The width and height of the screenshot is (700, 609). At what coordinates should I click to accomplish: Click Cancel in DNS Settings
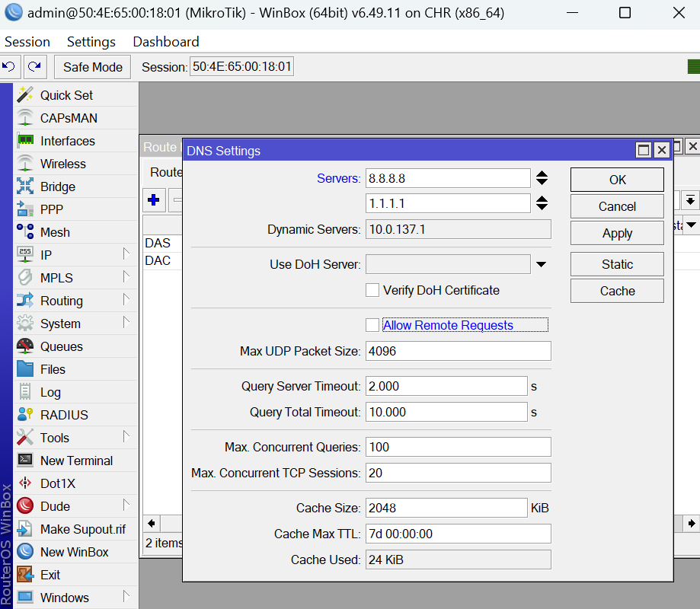617,206
